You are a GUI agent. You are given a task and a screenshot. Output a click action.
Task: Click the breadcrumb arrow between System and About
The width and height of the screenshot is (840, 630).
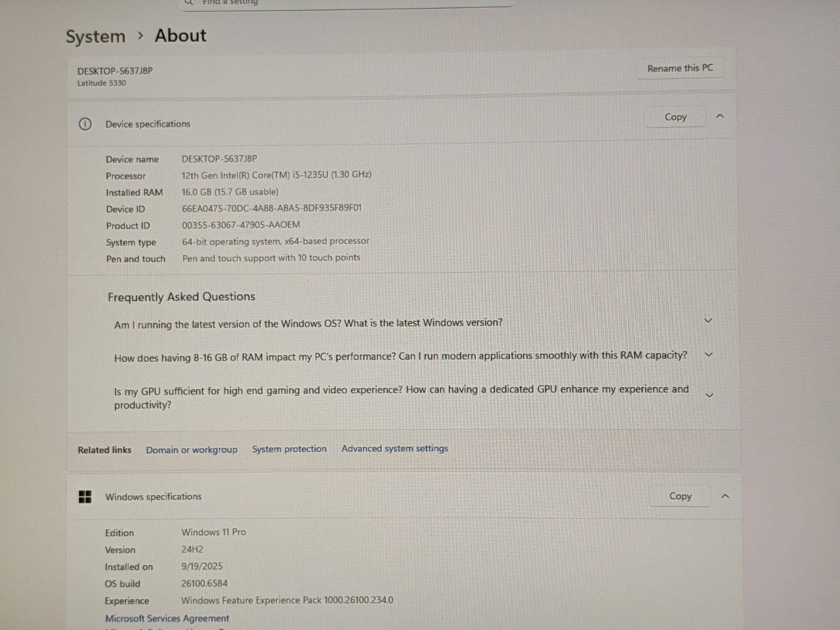point(140,36)
